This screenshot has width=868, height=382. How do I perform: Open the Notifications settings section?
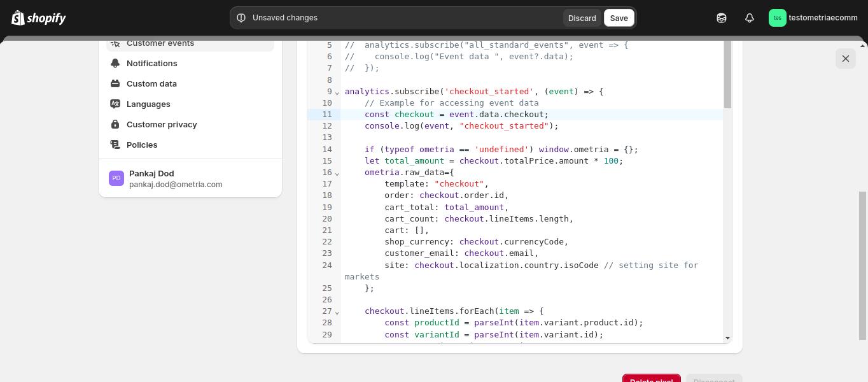190,63
